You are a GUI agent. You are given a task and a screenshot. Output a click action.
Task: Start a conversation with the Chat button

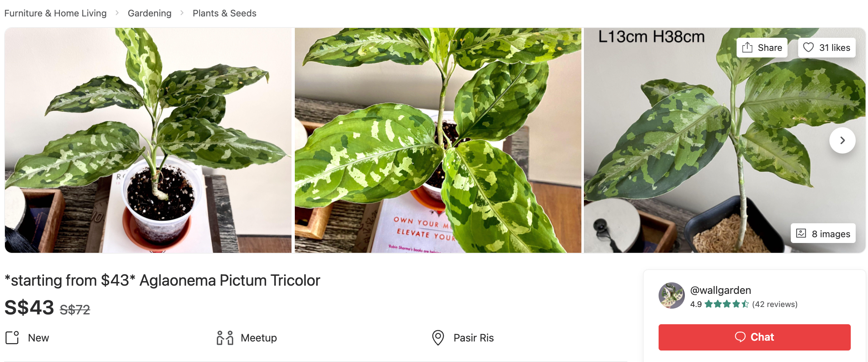point(754,337)
